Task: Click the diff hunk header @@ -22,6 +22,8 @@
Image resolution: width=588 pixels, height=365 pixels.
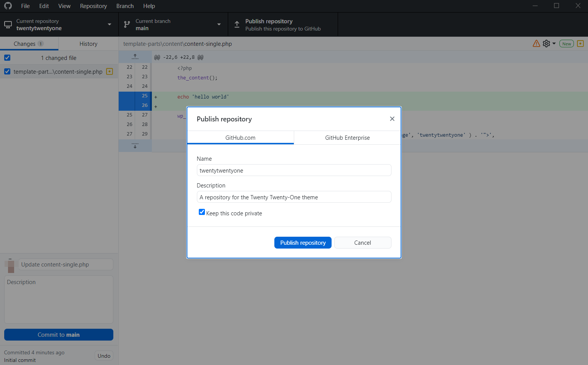Action: coord(179,57)
